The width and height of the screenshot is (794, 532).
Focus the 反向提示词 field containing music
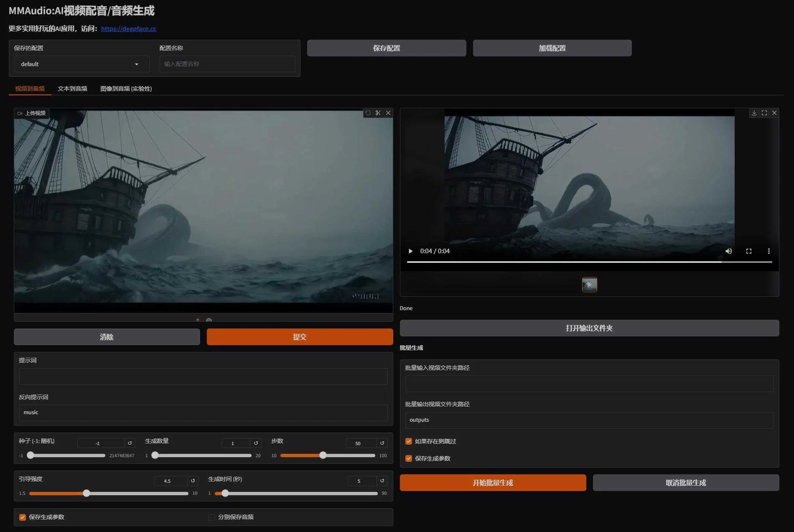(x=203, y=412)
